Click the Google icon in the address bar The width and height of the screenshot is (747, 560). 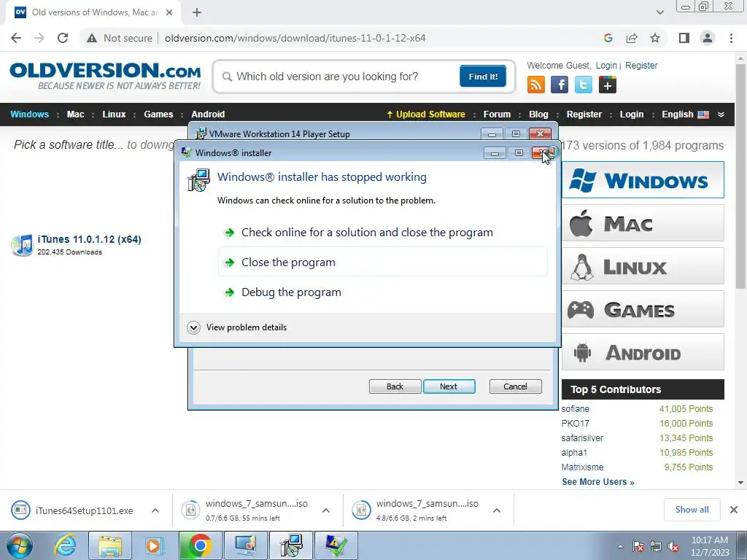tap(608, 38)
